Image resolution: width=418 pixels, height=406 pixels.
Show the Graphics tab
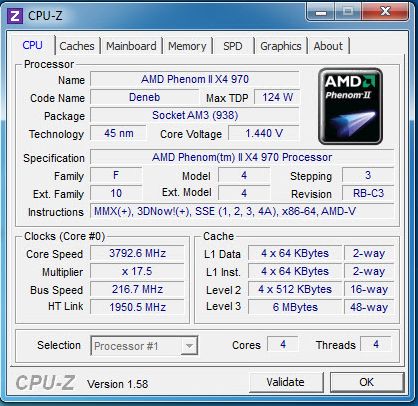click(x=281, y=46)
